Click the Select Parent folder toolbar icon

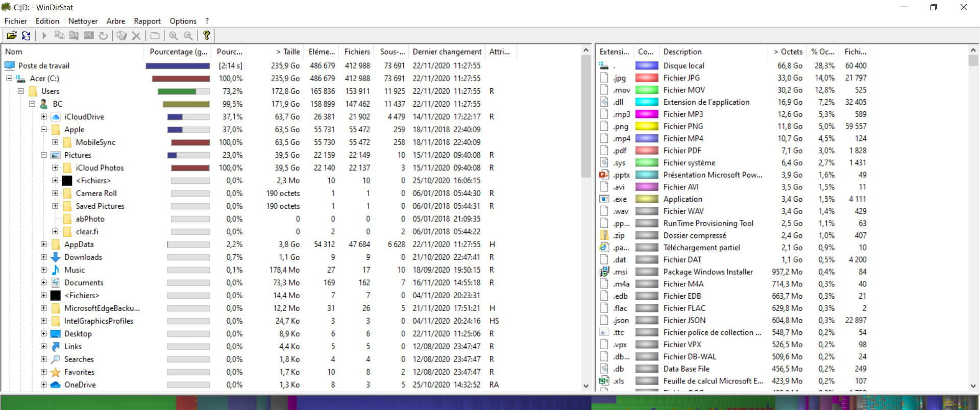155,35
